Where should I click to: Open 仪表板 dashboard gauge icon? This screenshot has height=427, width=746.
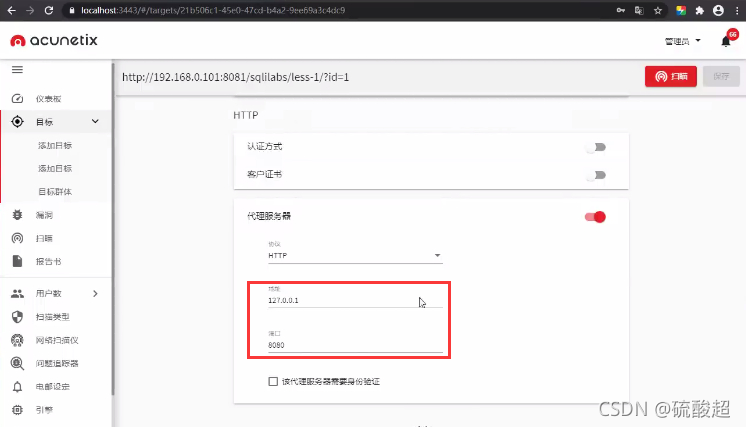[x=17, y=98]
